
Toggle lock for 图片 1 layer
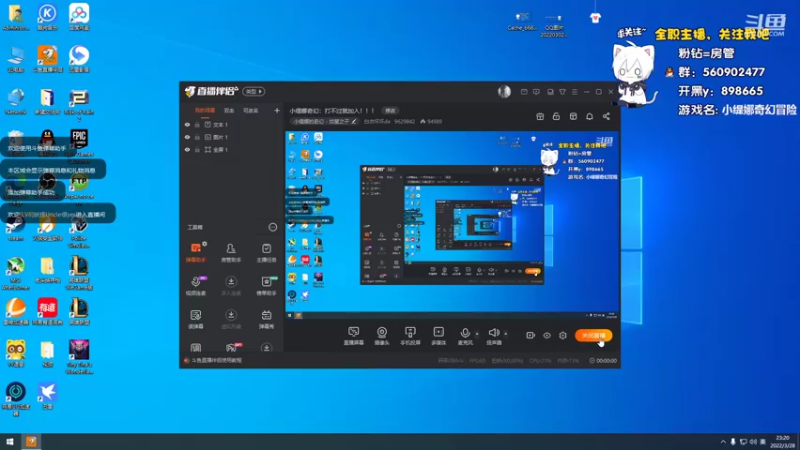(x=197, y=137)
